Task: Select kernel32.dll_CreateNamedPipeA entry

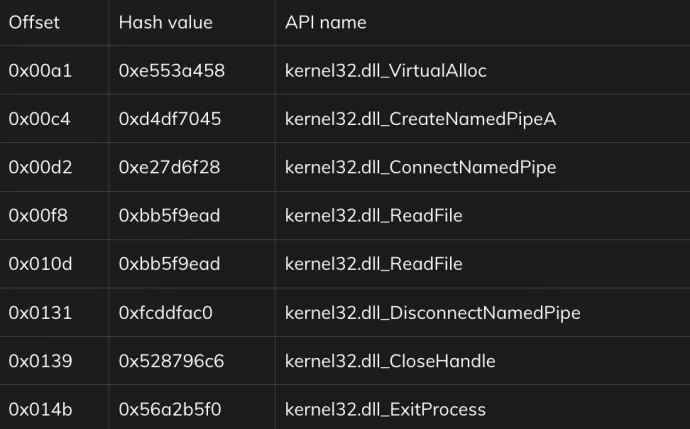Action: (x=420, y=119)
